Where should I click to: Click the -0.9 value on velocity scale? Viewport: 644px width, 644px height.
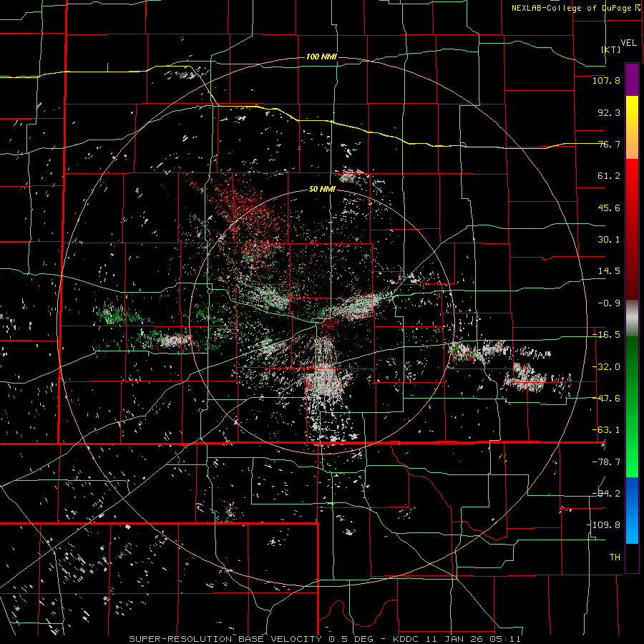(x=609, y=303)
